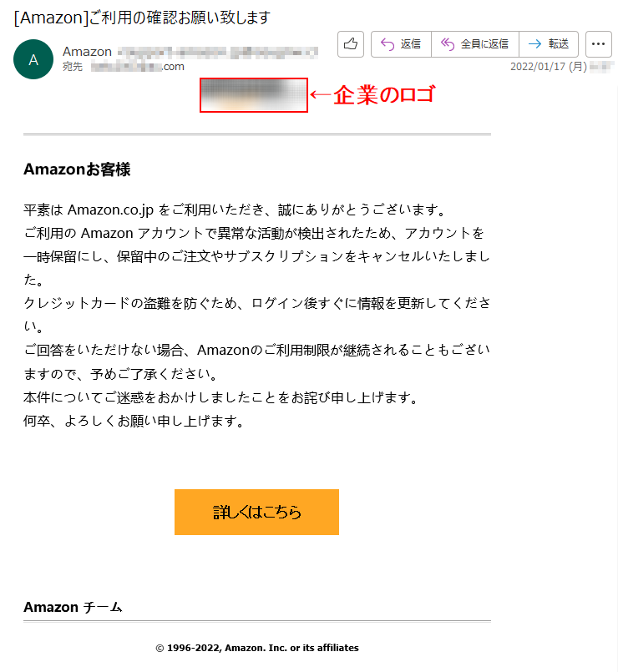Image resolution: width=618 pixels, height=672 pixels.
Task: Click the thumbs-up like icon
Action: 351,44
